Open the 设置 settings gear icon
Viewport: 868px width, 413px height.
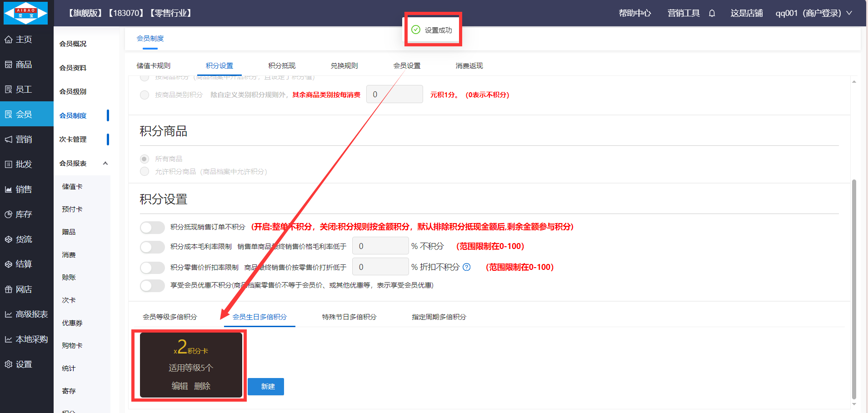(x=9, y=364)
